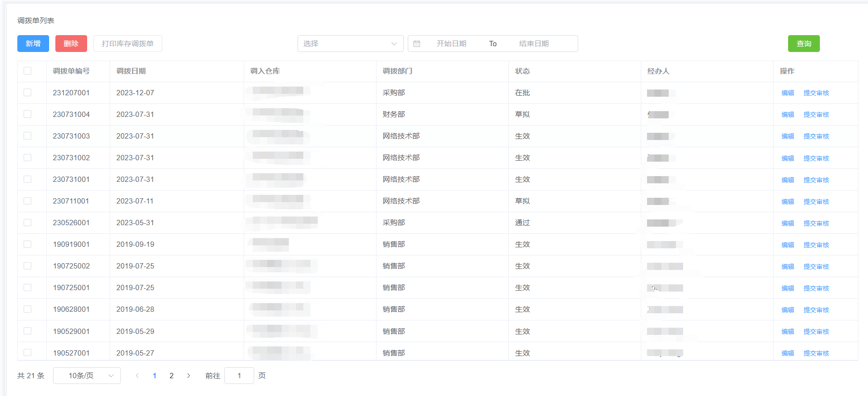Viewport: 868px width, 396px height.
Task: Click the blue 新增 button
Action: click(x=33, y=44)
